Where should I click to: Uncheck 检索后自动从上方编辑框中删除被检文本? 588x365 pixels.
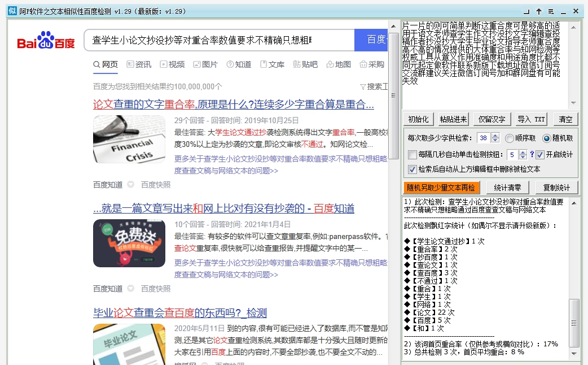[x=412, y=170]
